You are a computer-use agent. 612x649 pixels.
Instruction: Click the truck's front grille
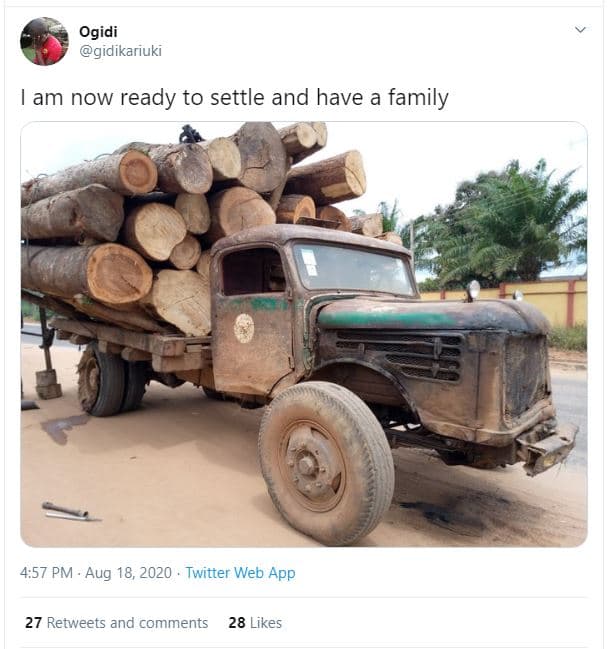pyautogui.click(x=524, y=375)
